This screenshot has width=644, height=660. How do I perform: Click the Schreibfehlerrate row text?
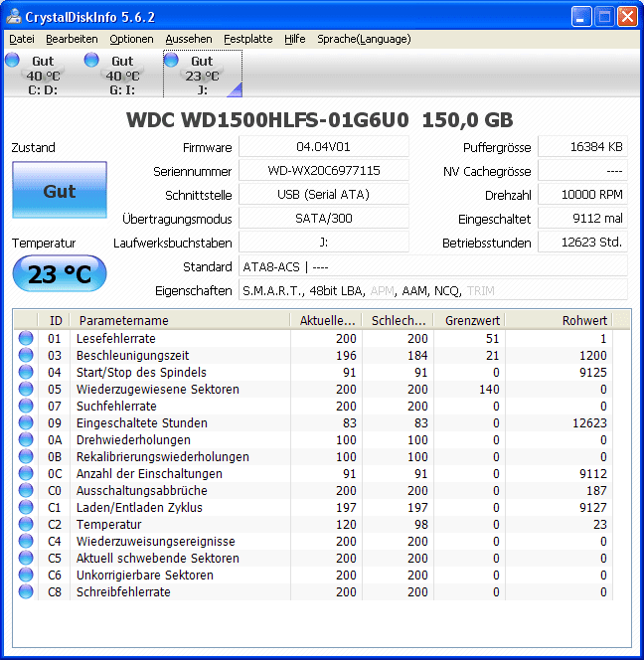123,592
